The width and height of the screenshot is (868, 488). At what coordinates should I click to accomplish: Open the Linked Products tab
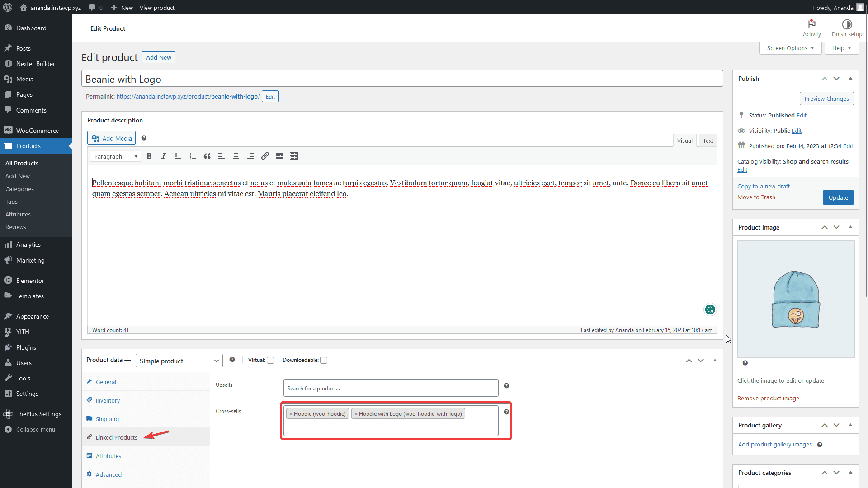pos(116,437)
